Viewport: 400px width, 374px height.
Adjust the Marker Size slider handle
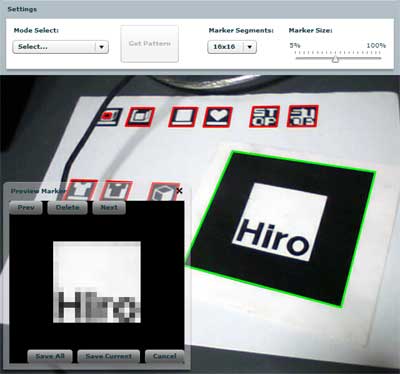335,59
